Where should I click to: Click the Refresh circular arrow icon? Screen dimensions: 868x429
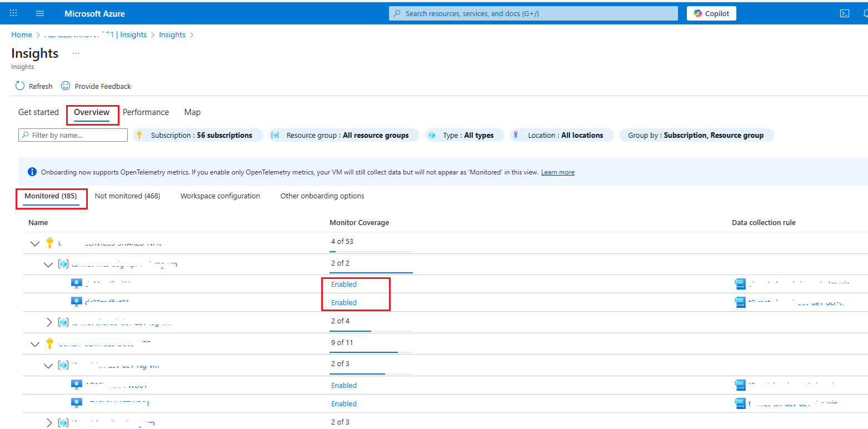tap(20, 86)
